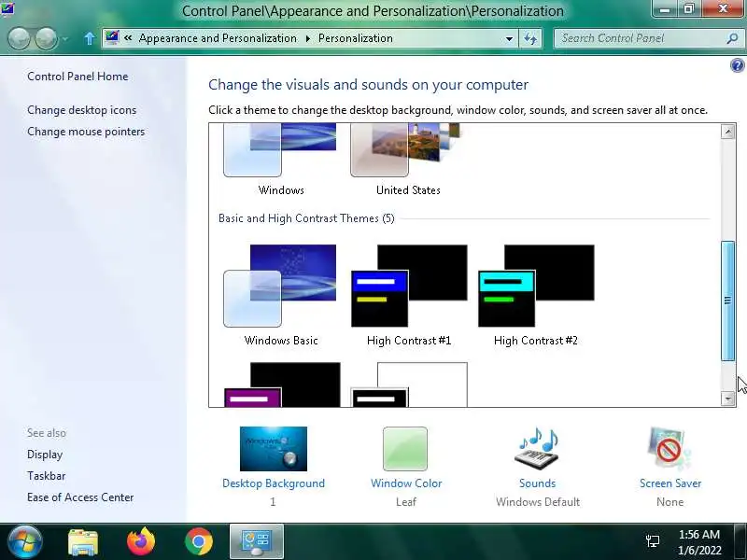This screenshot has height=560, width=747.
Task: Open the Sounds icon with music notes
Action: (538, 449)
